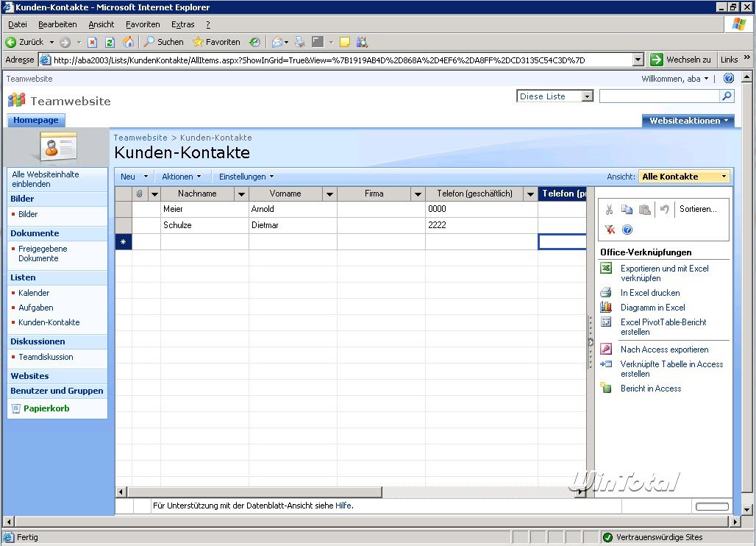
Task: Open the blue help icon in task pane
Action: [627, 230]
